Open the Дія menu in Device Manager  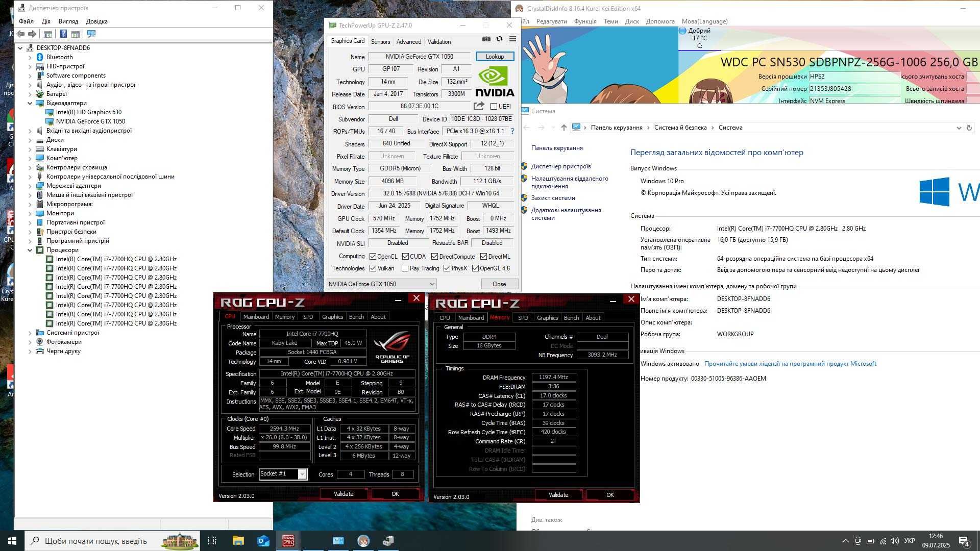46,21
